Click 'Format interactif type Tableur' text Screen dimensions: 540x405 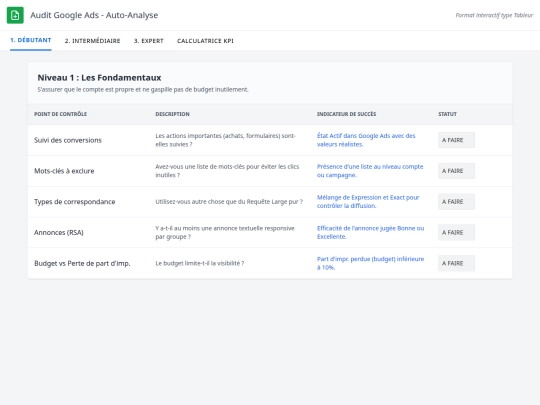[x=494, y=15]
